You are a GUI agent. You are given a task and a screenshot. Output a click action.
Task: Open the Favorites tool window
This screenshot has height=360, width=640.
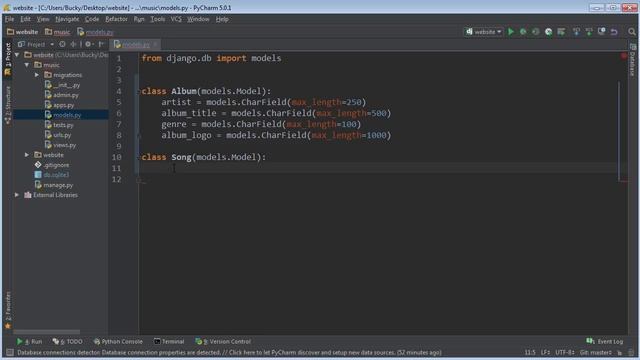[x=8, y=310]
